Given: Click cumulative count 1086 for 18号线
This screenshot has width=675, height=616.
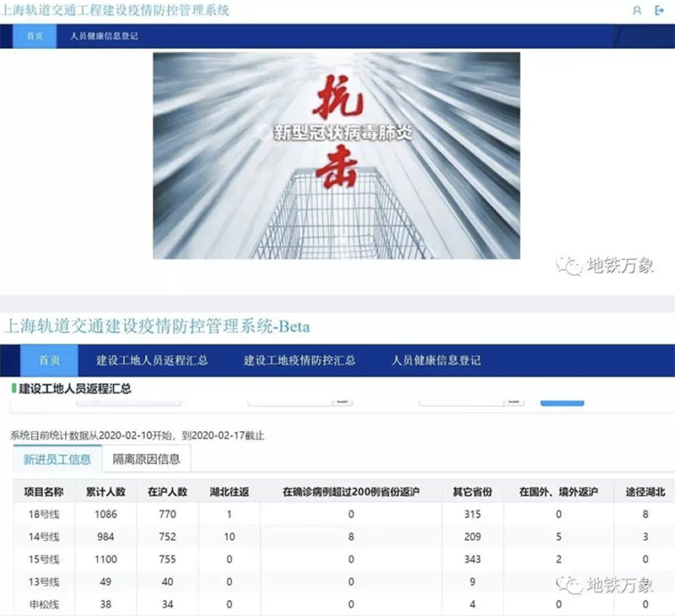Looking at the screenshot, I should [x=106, y=515].
